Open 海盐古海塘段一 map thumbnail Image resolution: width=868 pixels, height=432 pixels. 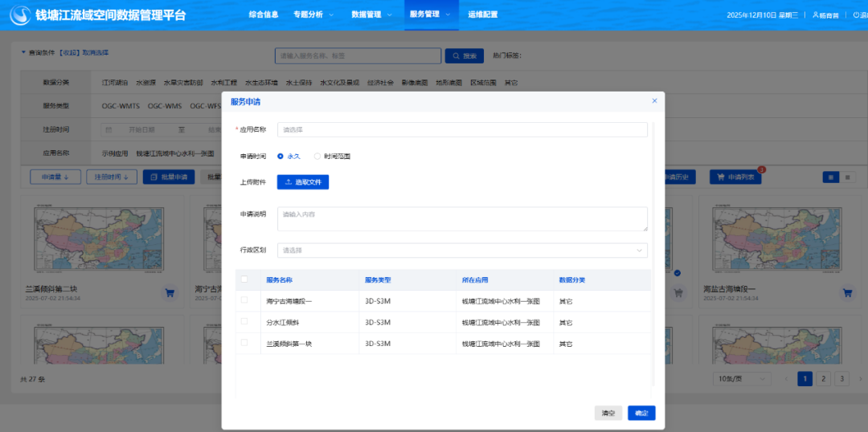(x=776, y=238)
